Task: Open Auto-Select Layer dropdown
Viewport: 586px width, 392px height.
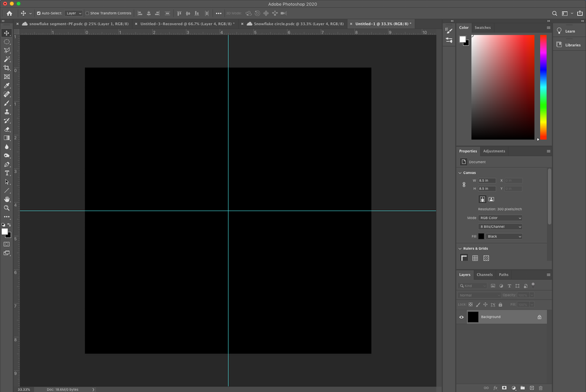Action: pos(74,13)
